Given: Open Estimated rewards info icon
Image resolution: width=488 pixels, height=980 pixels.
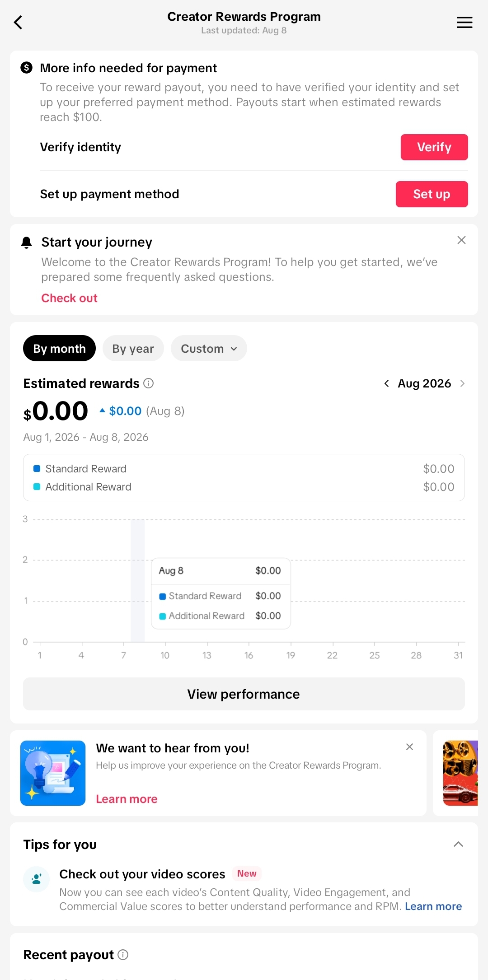Looking at the screenshot, I should tap(148, 383).
